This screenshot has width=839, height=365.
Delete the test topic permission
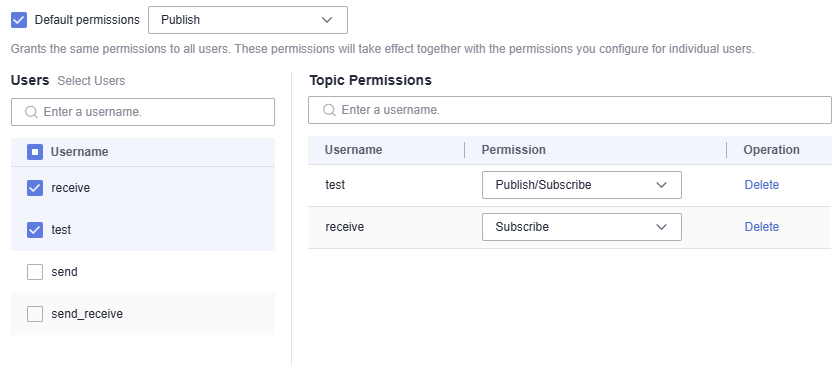click(x=761, y=185)
